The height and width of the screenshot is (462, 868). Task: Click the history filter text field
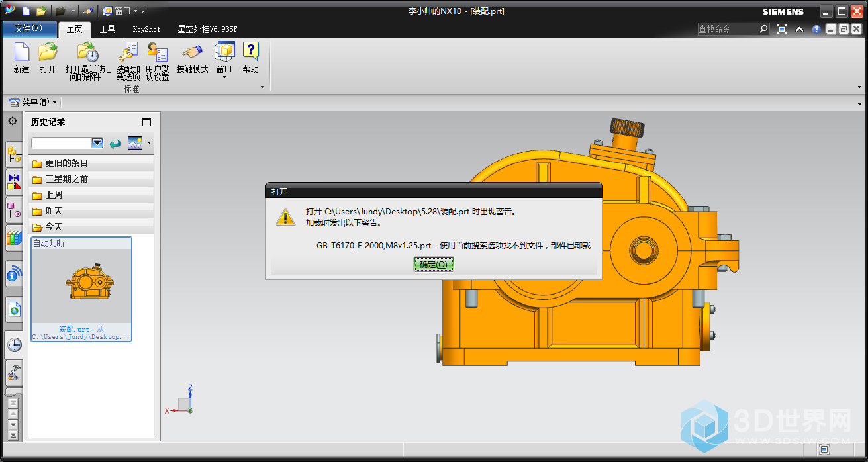[x=62, y=143]
